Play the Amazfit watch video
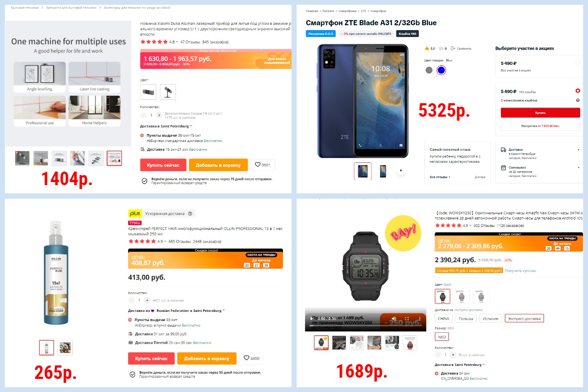 (311, 318)
